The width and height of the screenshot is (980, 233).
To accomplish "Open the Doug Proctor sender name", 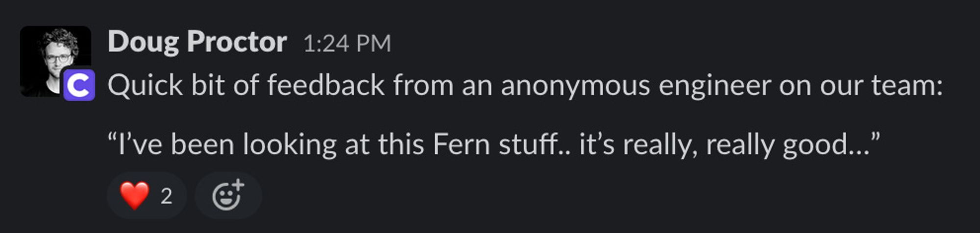I will pos(197,42).
